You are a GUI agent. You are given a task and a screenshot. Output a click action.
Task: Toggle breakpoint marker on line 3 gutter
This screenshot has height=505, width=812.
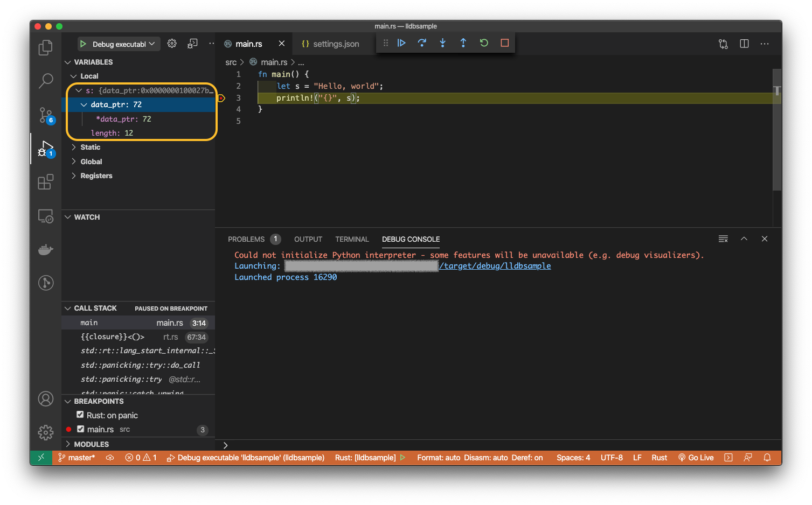tap(221, 98)
